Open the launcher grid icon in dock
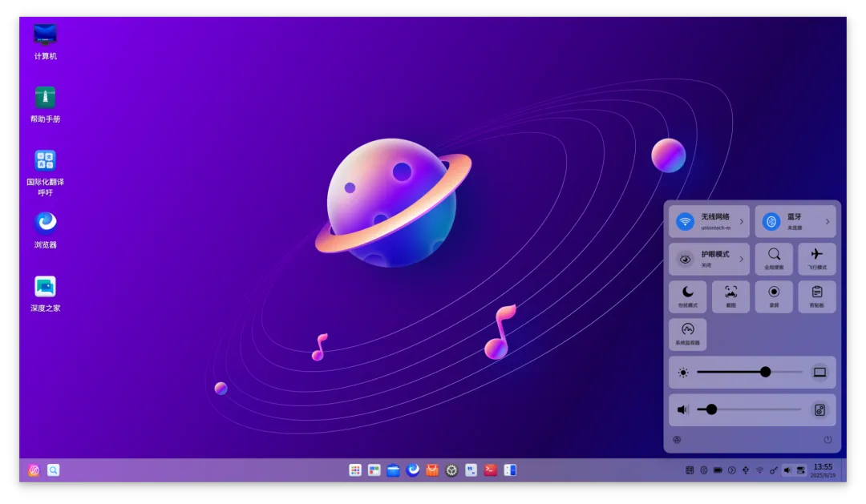Viewport: 866px width, 504px height. (x=355, y=470)
